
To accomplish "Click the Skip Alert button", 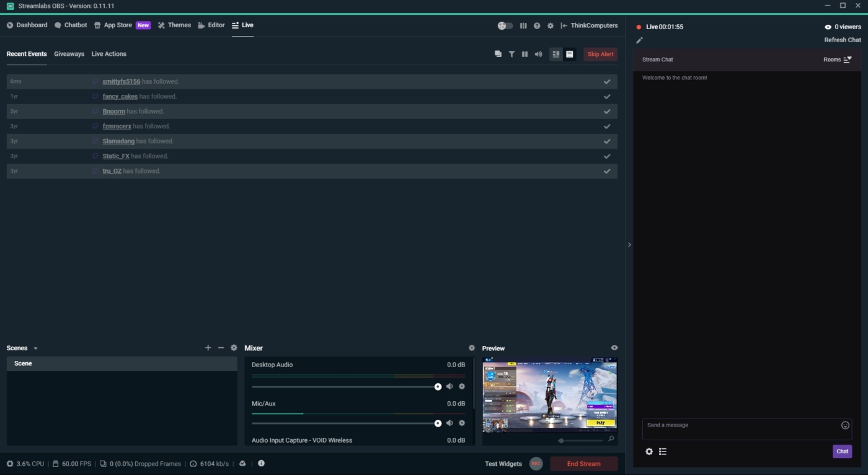I will [600, 54].
